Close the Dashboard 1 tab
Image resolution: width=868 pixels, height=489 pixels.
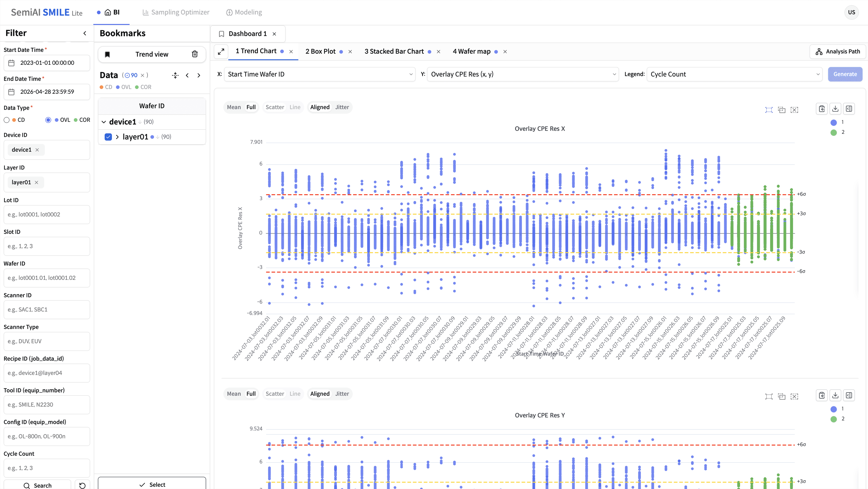[274, 34]
